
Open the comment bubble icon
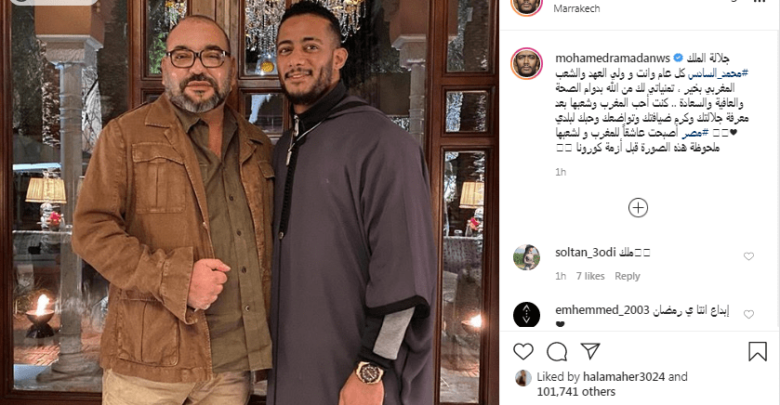(x=557, y=352)
